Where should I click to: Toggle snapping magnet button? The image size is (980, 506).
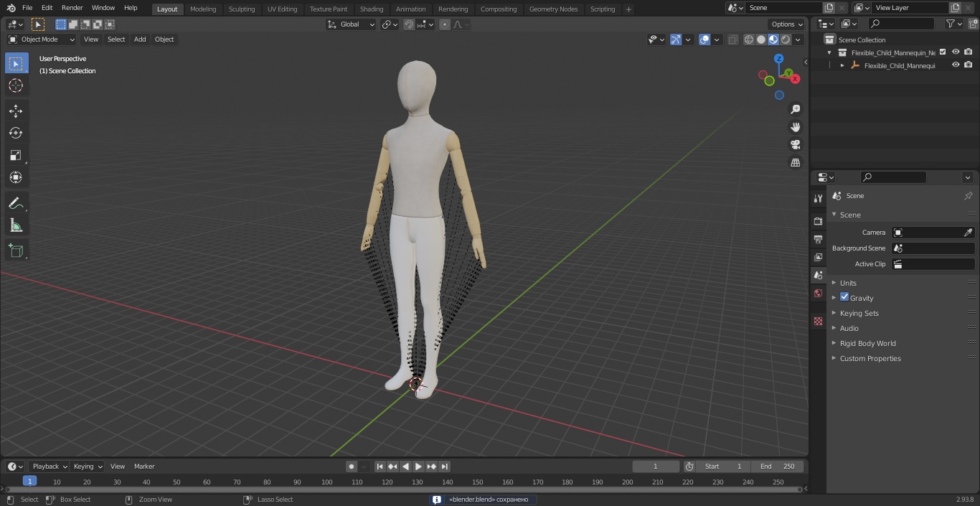408,24
